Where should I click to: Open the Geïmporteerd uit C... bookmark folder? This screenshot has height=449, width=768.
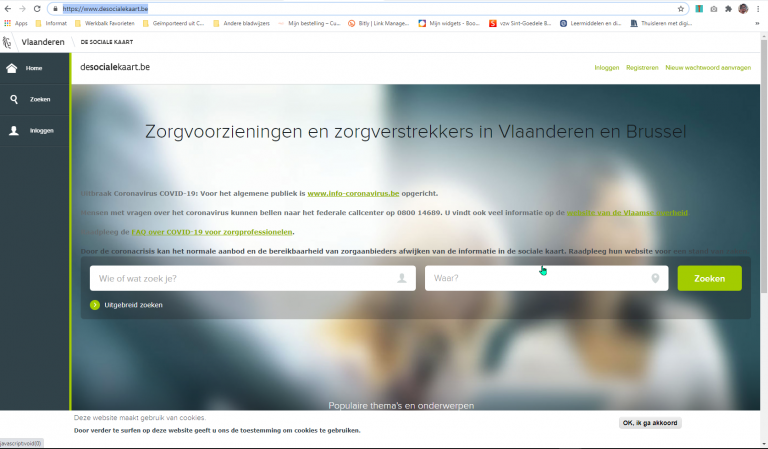coord(173,23)
